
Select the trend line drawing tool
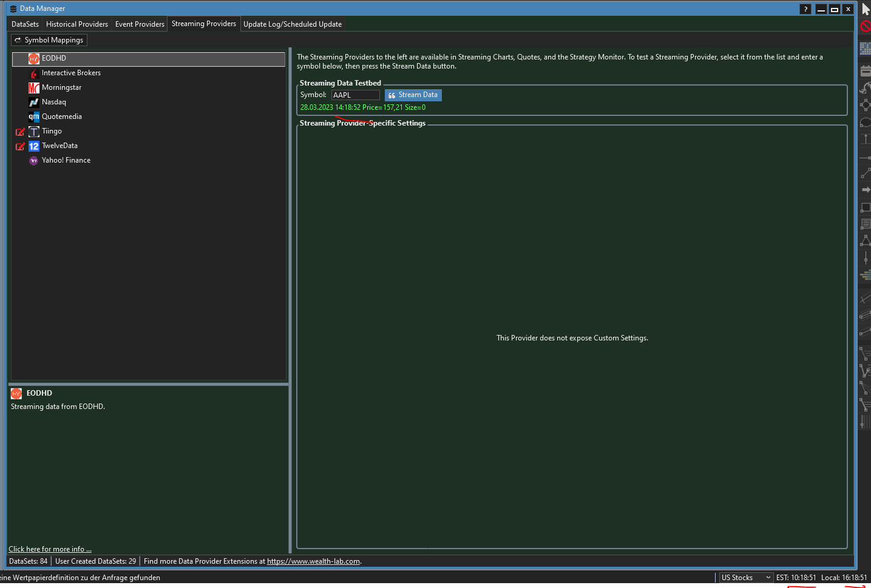click(x=866, y=174)
